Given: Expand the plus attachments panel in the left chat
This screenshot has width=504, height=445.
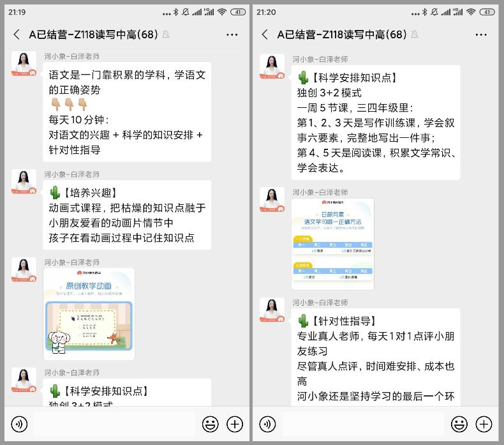Looking at the screenshot, I should (235, 424).
